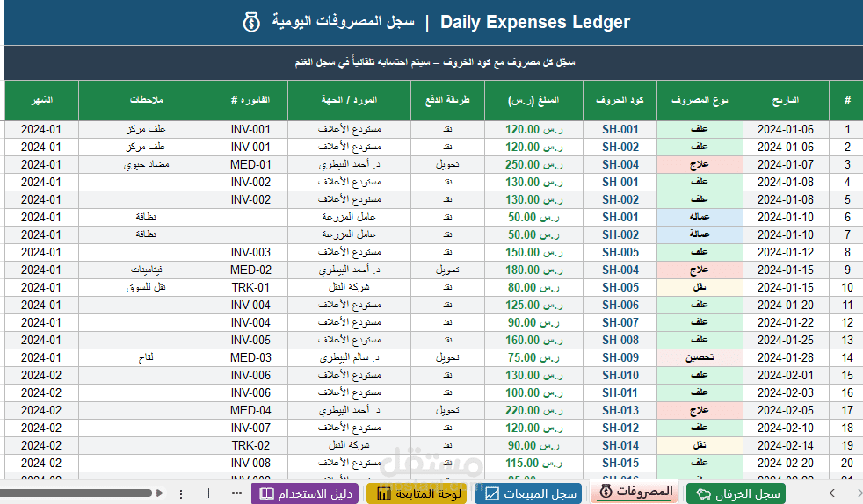Click the horizontal scrollbar thumb

pos(76,493)
